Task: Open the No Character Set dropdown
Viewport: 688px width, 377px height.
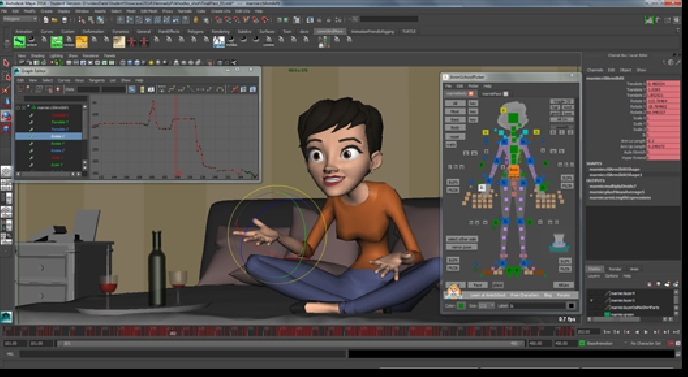Action: 645,343
